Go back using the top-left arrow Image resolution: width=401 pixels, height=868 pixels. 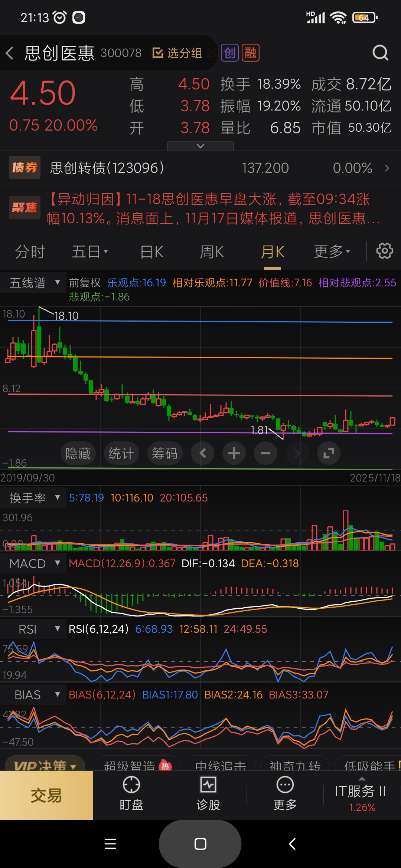10,53
